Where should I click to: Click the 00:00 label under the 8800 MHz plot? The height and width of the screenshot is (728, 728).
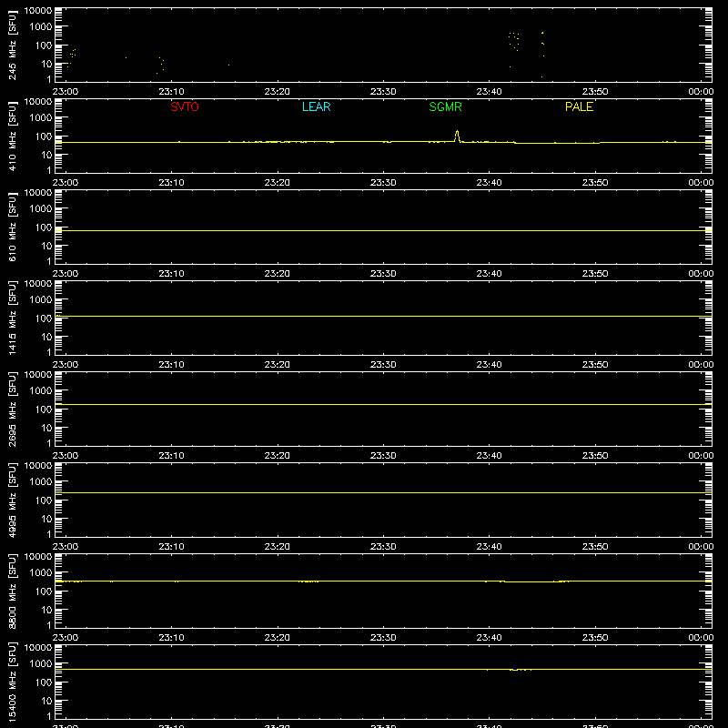(x=701, y=638)
